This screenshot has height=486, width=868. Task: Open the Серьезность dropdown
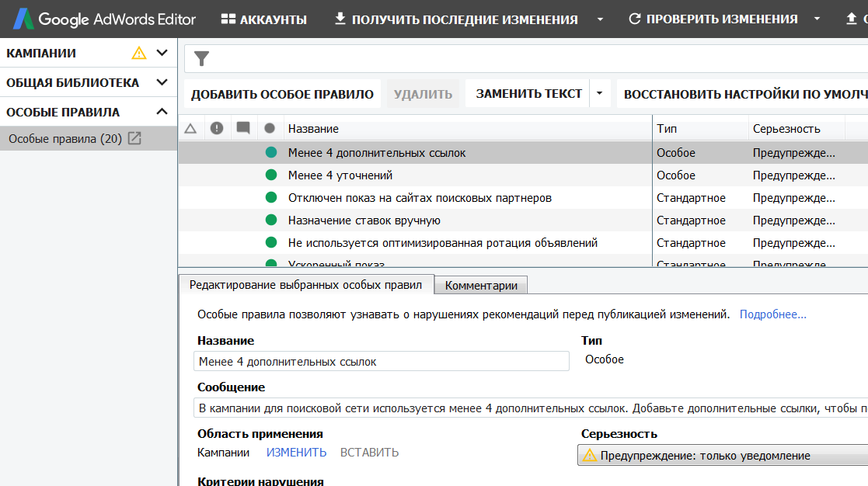tap(723, 456)
